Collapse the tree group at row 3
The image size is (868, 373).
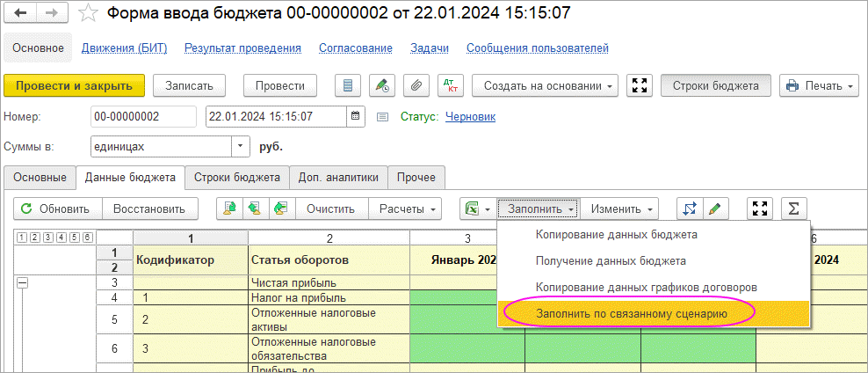click(23, 282)
